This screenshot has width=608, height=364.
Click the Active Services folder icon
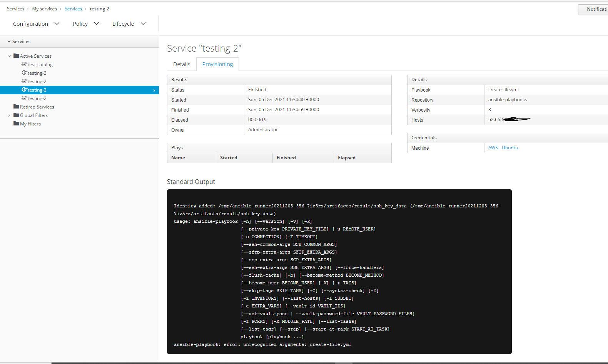pyautogui.click(x=16, y=56)
